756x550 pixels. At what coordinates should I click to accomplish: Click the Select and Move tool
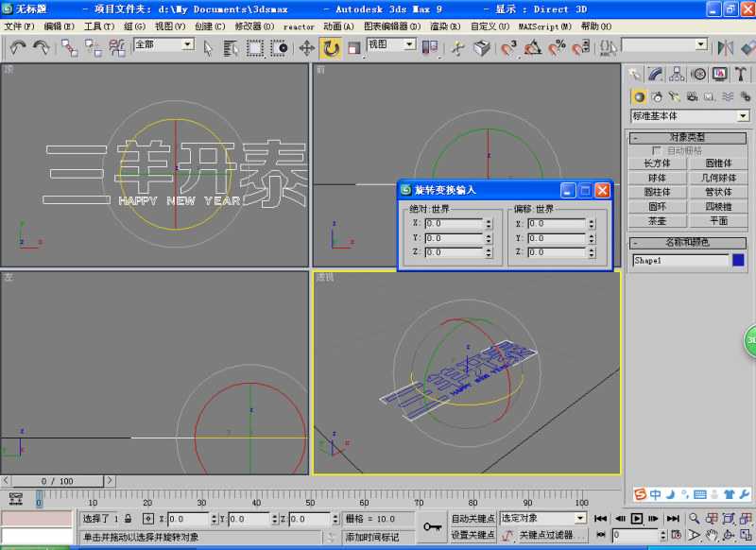click(306, 47)
